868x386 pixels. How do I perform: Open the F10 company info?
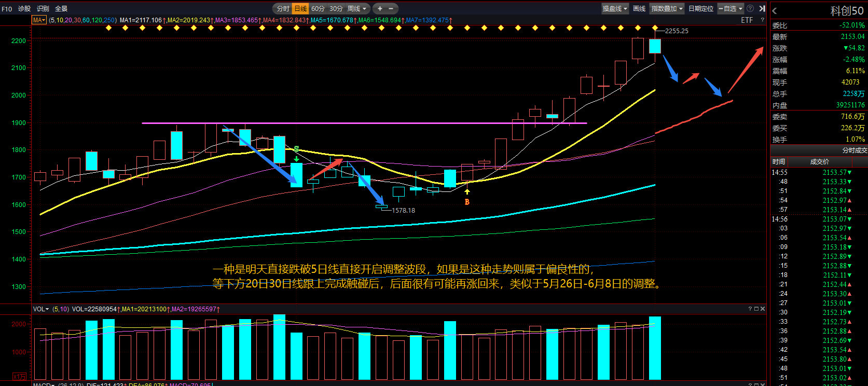click(x=7, y=8)
